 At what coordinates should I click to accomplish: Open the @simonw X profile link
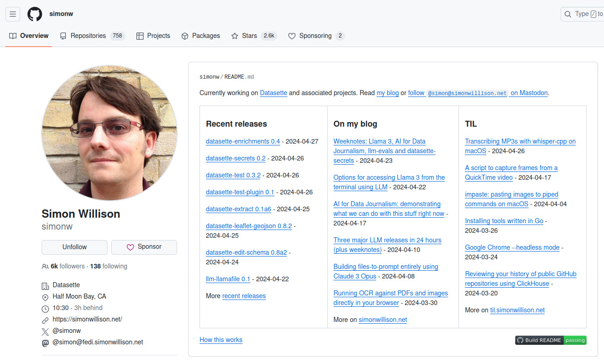tap(67, 331)
